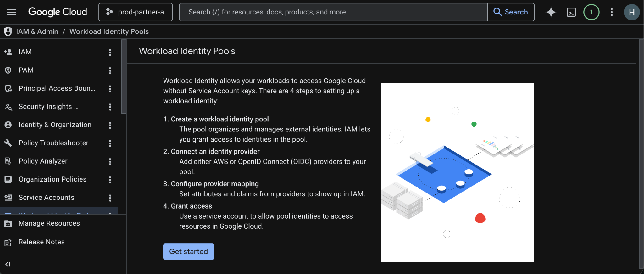Viewport: 644px width, 274px height.
Task: Open Organization Policies in the sidebar
Action: click(59, 179)
